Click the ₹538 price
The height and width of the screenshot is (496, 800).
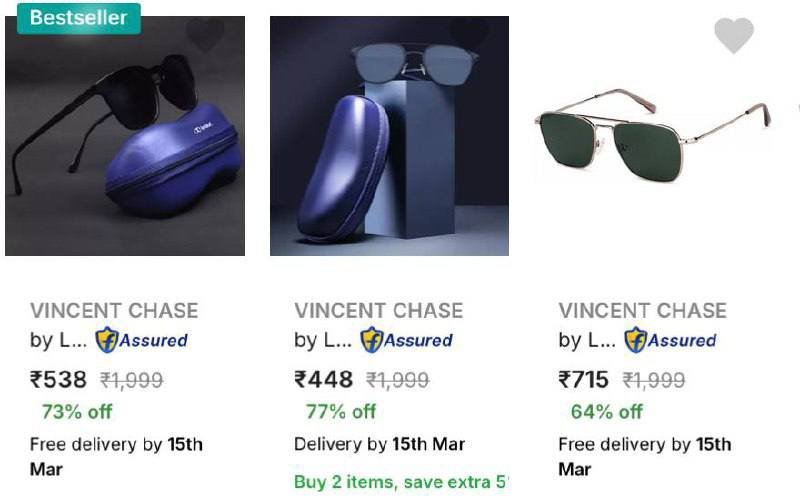(x=60, y=379)
